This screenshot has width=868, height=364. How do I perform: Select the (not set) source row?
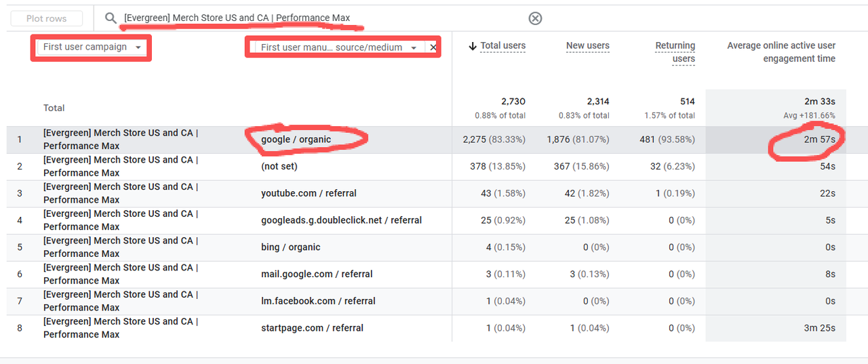(x=279, y=166)
